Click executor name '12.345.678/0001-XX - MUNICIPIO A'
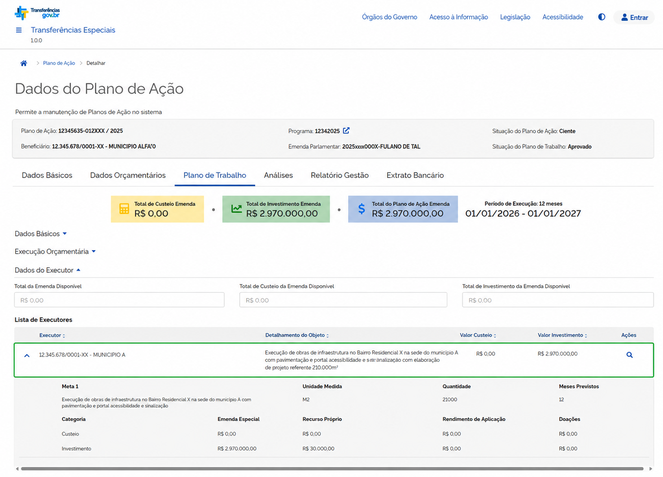The width and height of the screenshot is (663, 477). coord(82,355)
